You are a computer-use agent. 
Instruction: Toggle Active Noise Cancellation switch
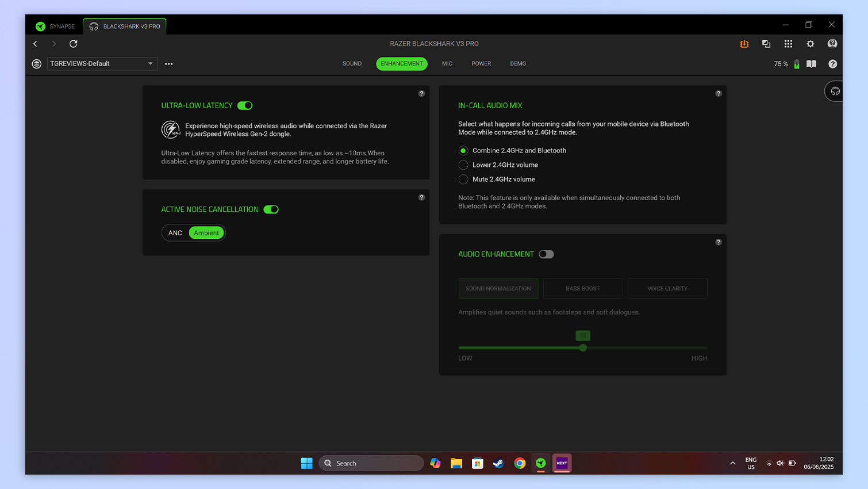pos(271,209)
